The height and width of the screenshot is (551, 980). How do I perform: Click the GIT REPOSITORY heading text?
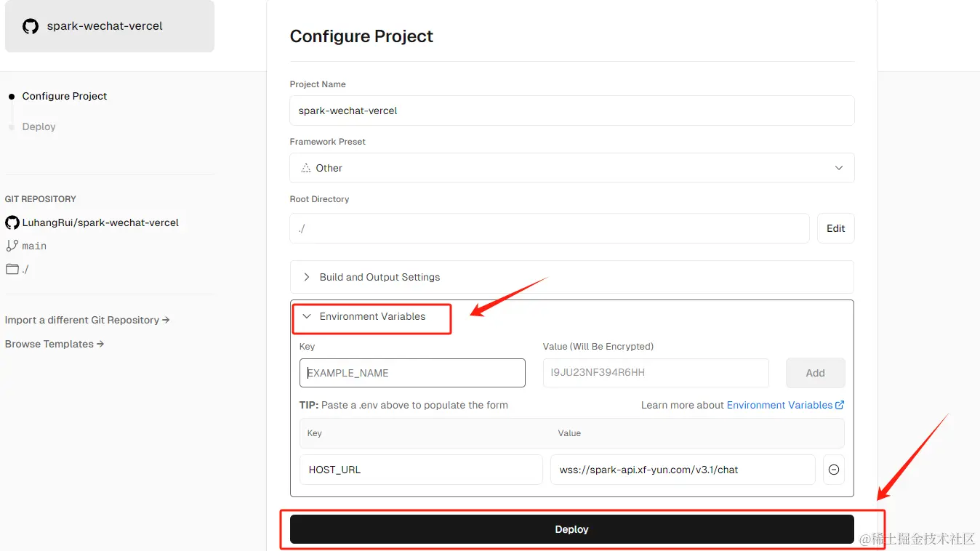41,199
